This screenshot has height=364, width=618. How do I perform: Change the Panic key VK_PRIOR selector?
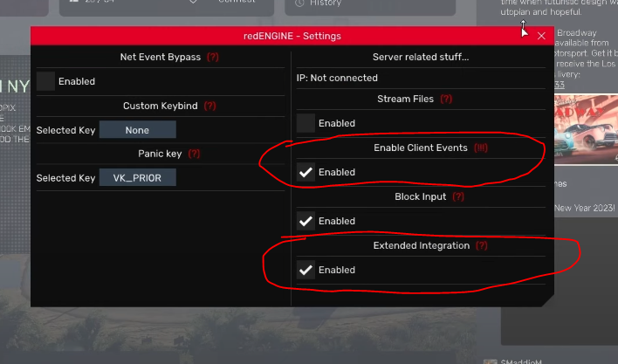click(137, 178)
